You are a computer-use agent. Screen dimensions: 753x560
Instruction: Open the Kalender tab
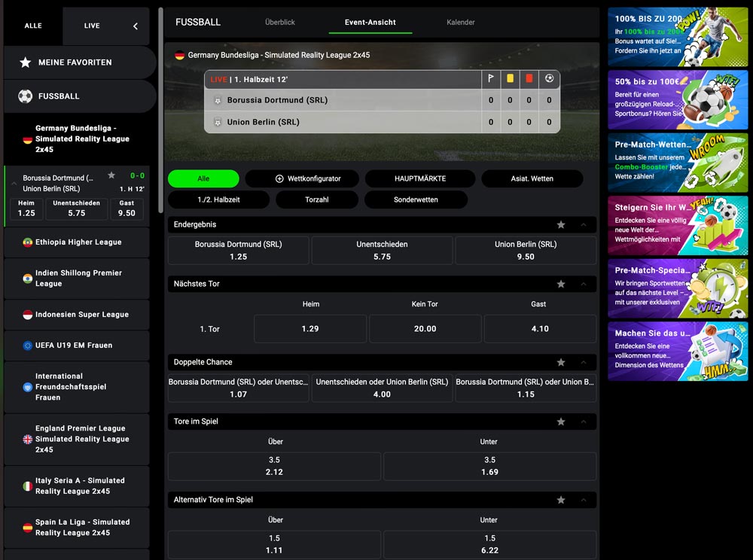(x=461, y=22)
